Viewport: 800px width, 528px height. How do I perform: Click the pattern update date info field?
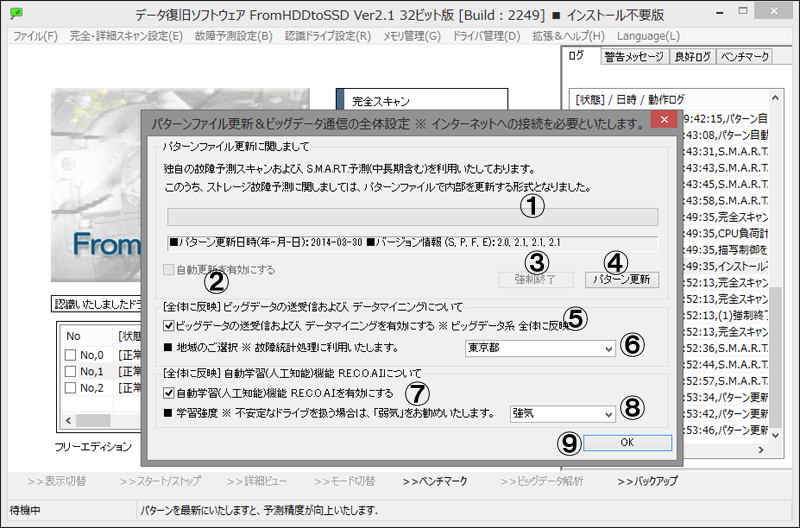tap(412, 243)
